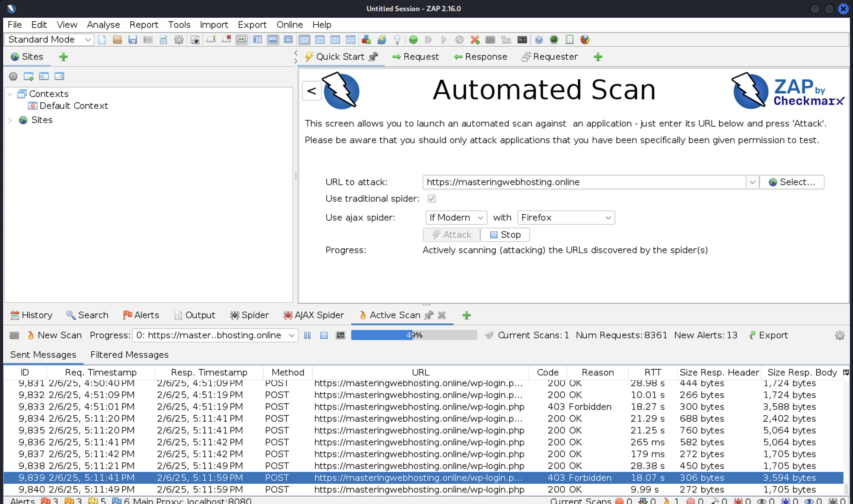
Task: Expand the Sites tree node
Action: coord(10,120)
